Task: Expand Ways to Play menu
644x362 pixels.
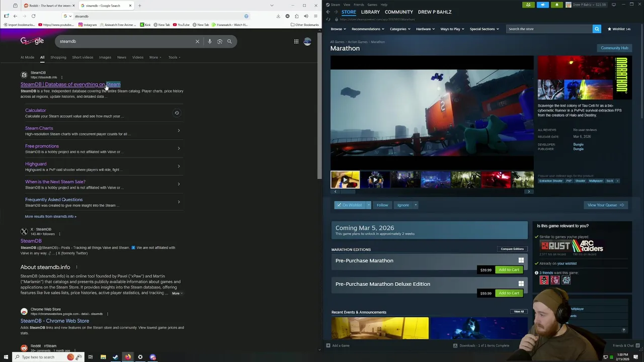Action: coord(452,29)
